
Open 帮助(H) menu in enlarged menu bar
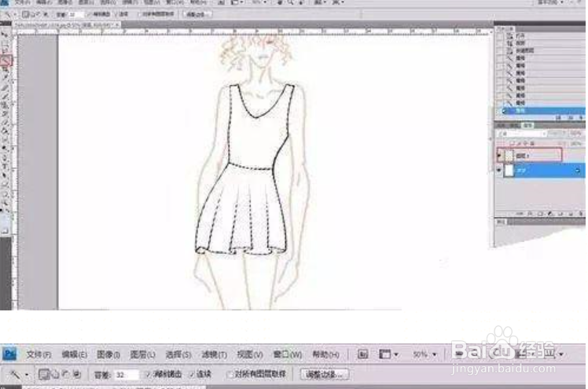coord(326,354)
